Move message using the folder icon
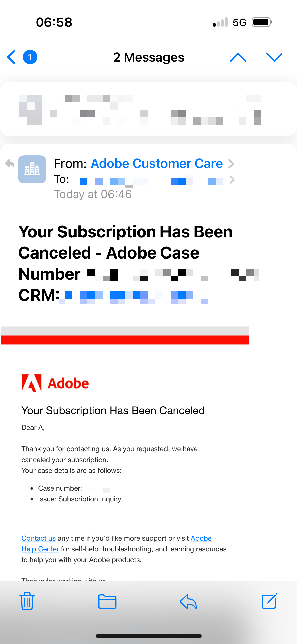 click(107, 601)
